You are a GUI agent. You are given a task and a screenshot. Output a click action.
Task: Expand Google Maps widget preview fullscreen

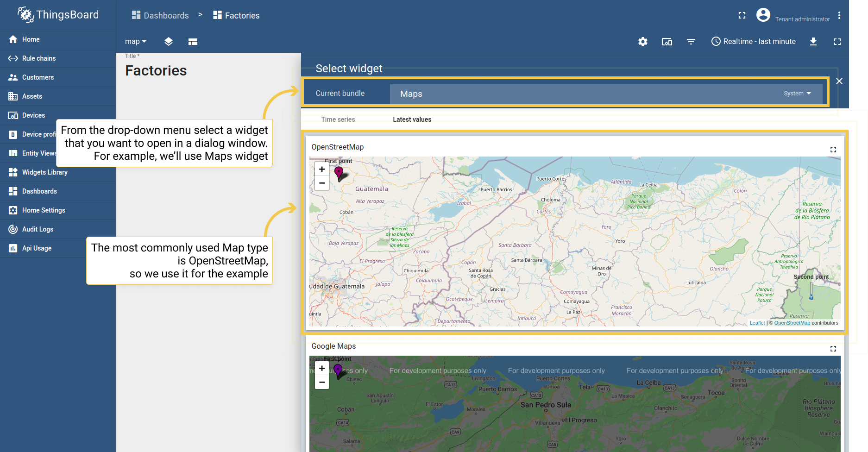tap(833, 349)
